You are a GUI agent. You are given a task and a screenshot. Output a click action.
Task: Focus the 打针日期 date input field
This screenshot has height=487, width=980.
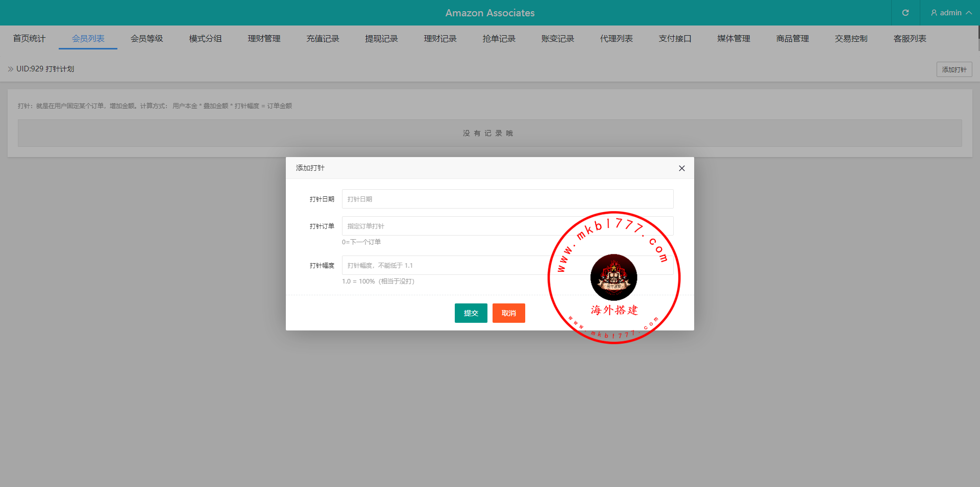tap(507, 199)
